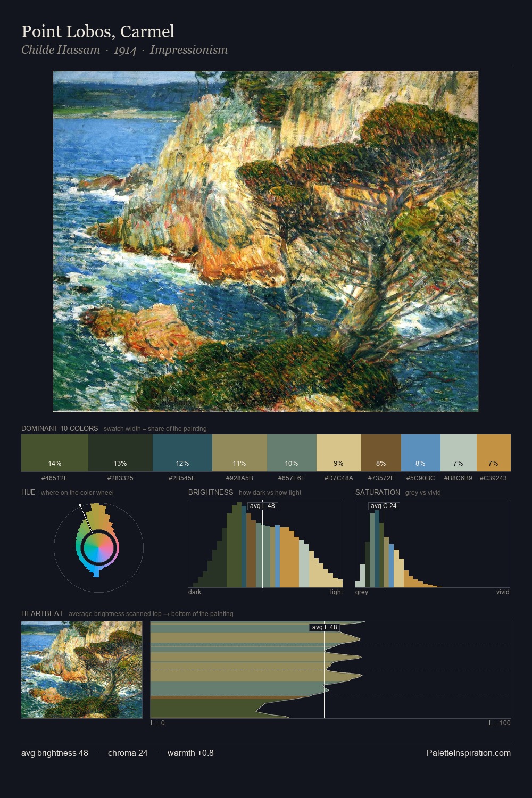The image size is (532, 798).
Task: Click the hex code #5C90BC
Action: point(421,478)
